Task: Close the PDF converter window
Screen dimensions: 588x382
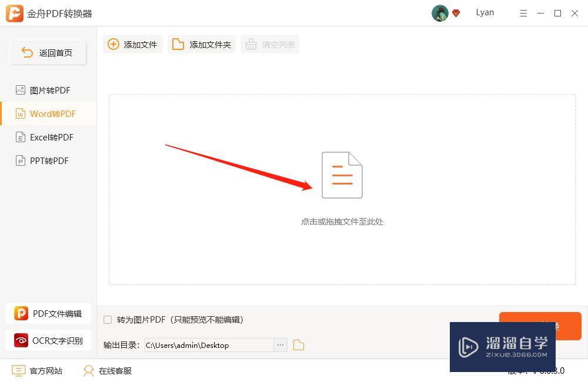Action: click(x=574, y=14)
